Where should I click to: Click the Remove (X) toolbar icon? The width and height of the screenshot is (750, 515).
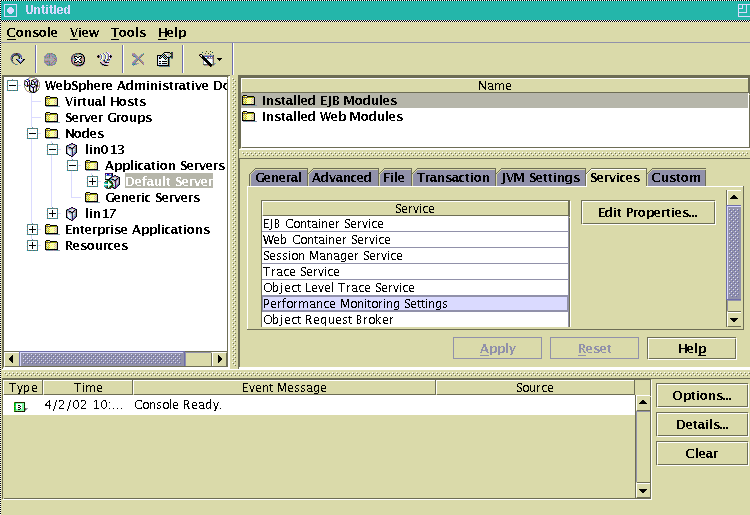(x=138, y=59)
